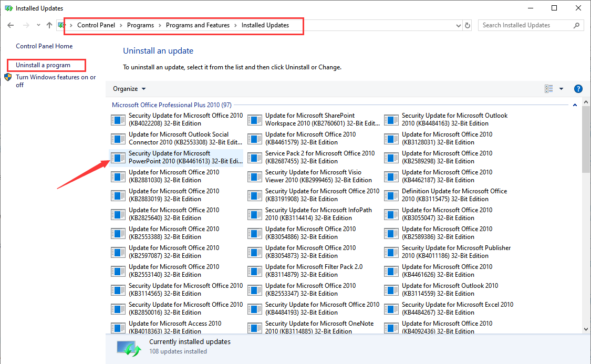Select the Outlook 2010 KB4484163 icon
This screenshot has height=364, width=591.
tap(391, 120)
